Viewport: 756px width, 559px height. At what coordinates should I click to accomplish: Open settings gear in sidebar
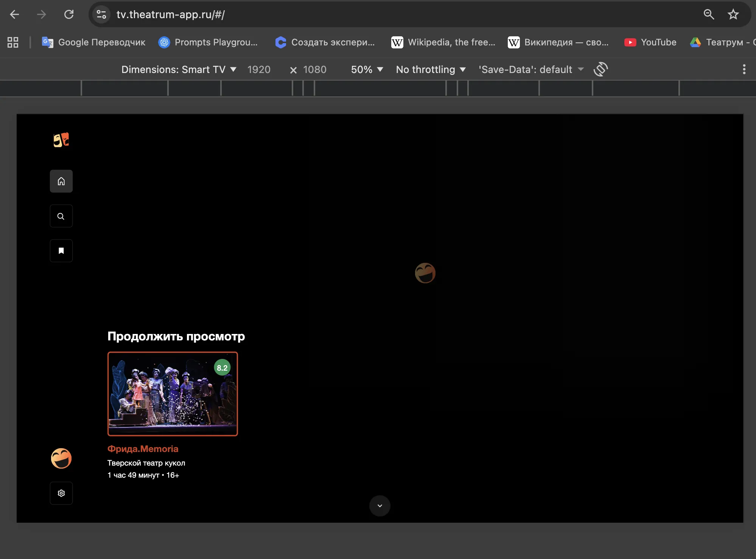pos(61,493)
